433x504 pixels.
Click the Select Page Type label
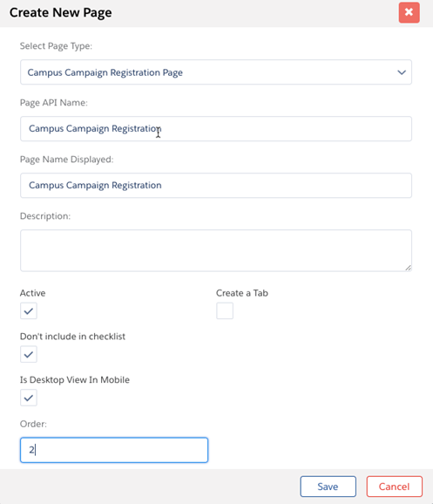point(56,46)
